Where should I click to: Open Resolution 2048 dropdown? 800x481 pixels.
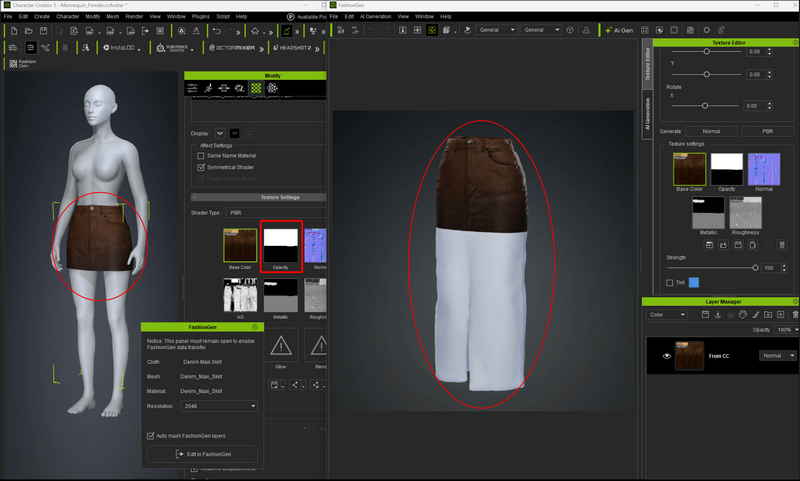(219, 406)
